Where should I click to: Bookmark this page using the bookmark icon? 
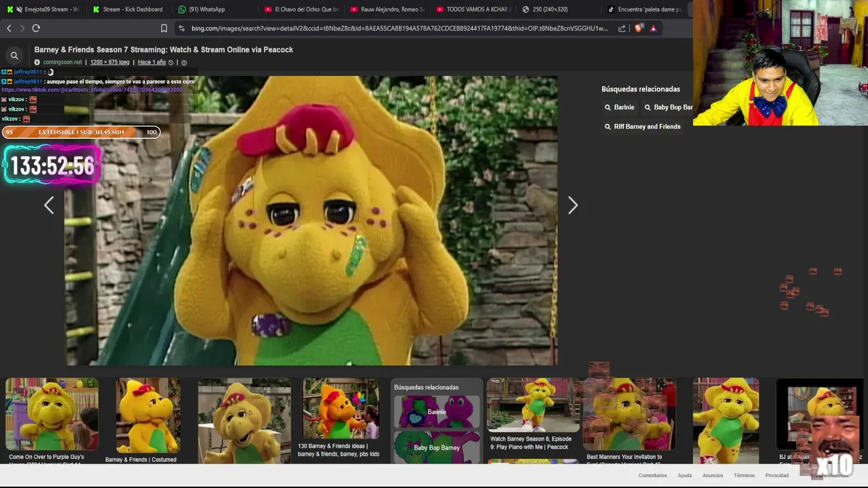pyautogui.click(x=164, y=28)
